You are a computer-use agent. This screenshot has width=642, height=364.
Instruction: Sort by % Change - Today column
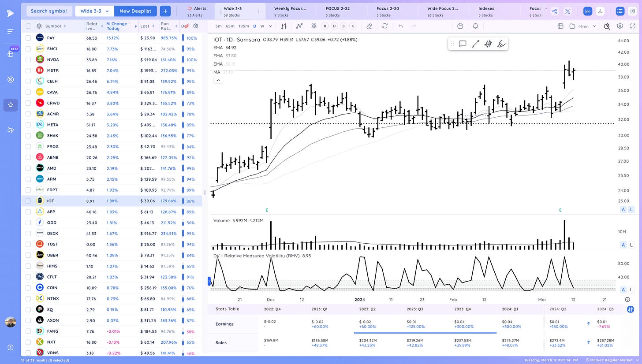[x=121, y=26]
